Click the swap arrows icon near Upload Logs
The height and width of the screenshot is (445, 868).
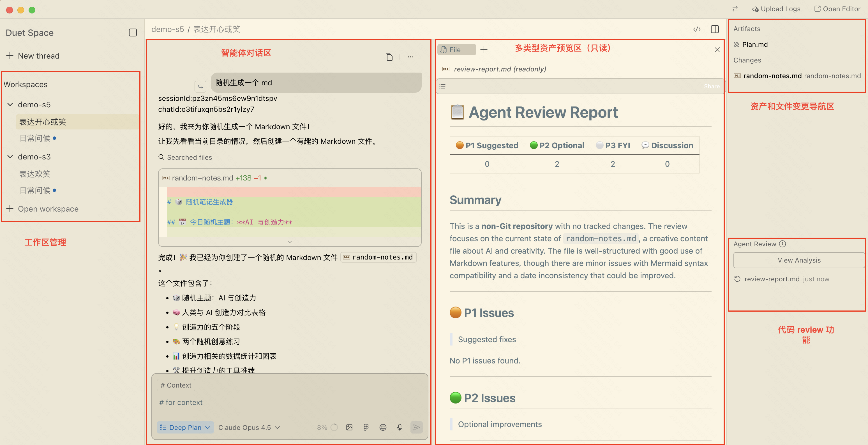click(735, 9)
